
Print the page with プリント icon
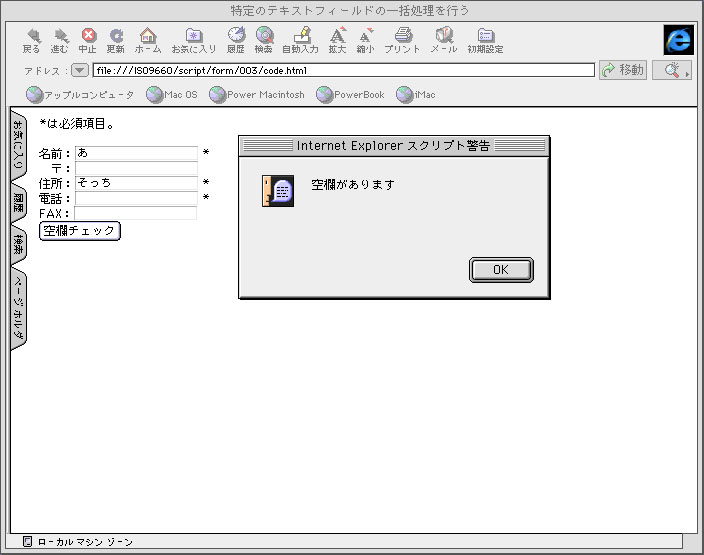402,40
